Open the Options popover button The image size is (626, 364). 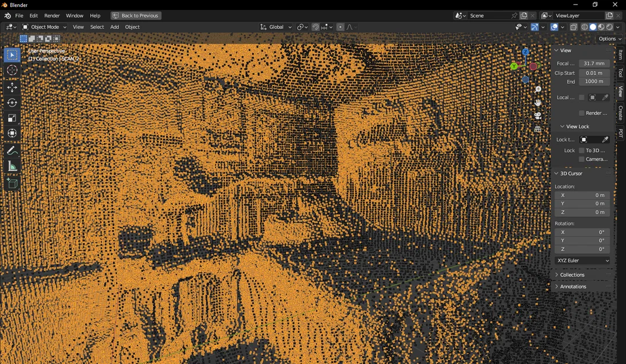[610, 38]
